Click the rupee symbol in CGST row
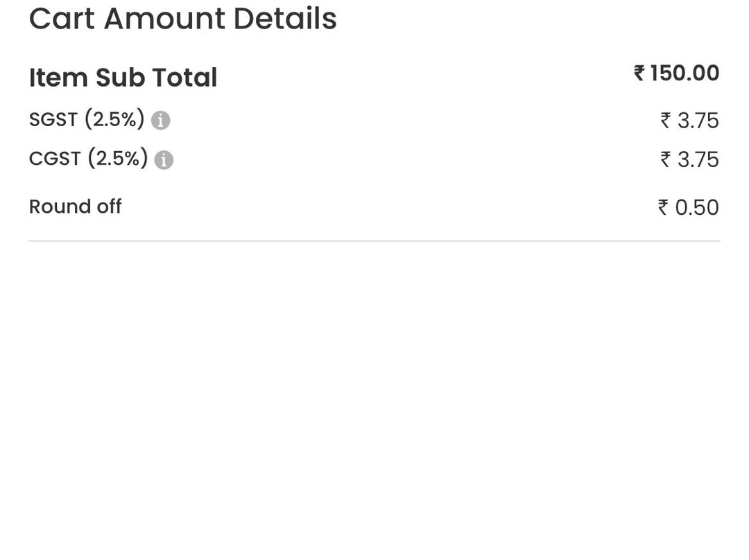Screen dimensions: 749x560 (x=666, y=159)
